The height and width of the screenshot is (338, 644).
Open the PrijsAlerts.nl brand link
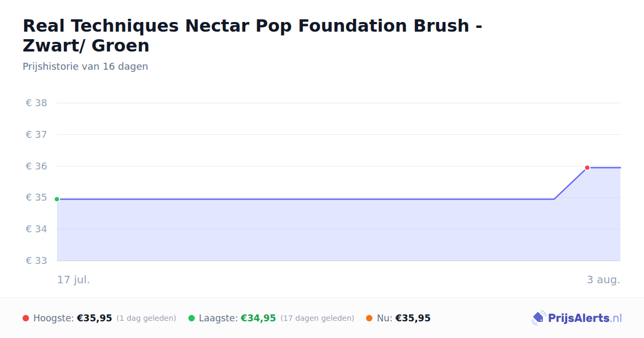[577, 318]
